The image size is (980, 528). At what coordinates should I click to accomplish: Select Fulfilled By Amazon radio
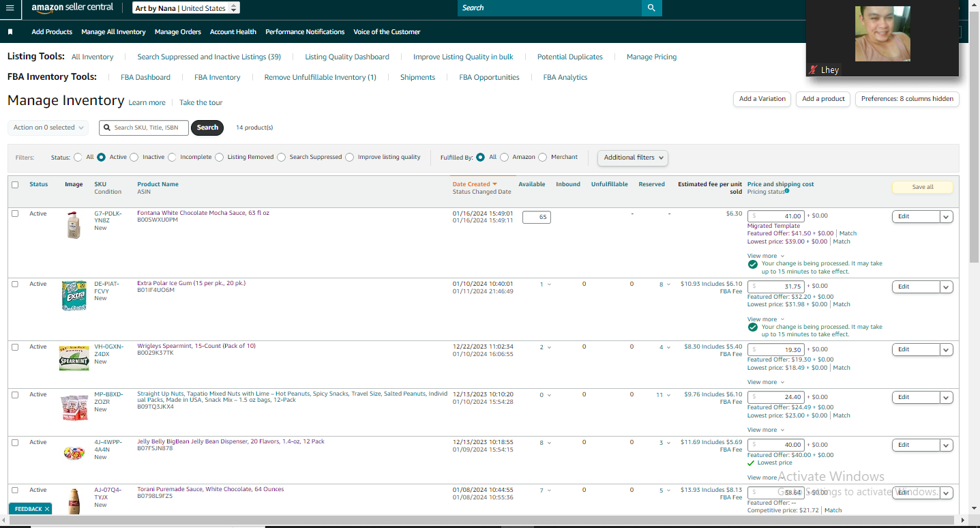tap(504, 157)
